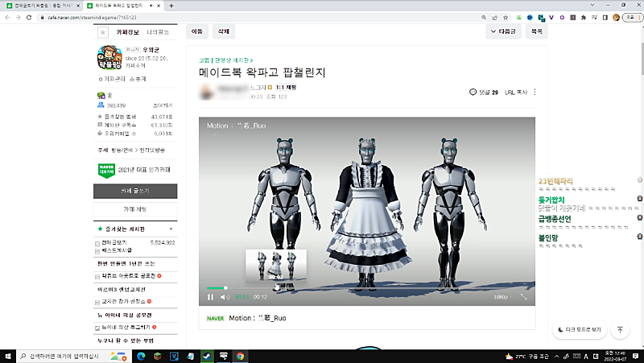Click the 이동 button
The width and height of the screenshot is (644, 363).
point(197,31)
